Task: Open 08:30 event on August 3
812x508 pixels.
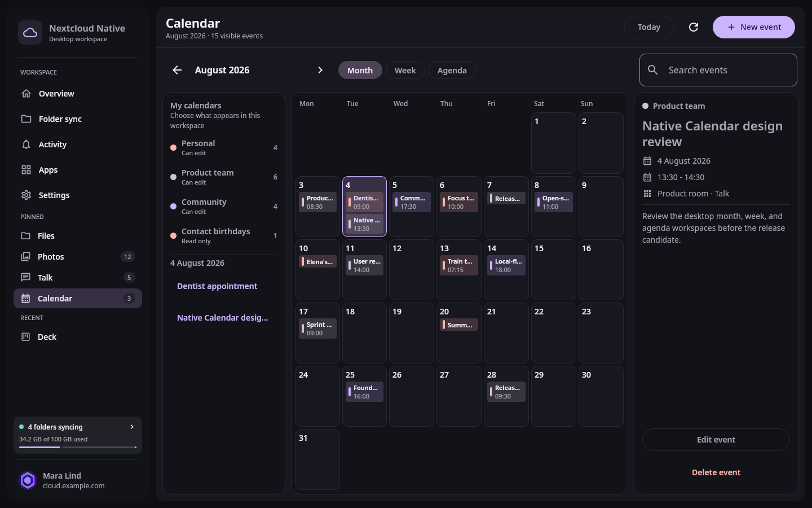Action: coord(317,203)
